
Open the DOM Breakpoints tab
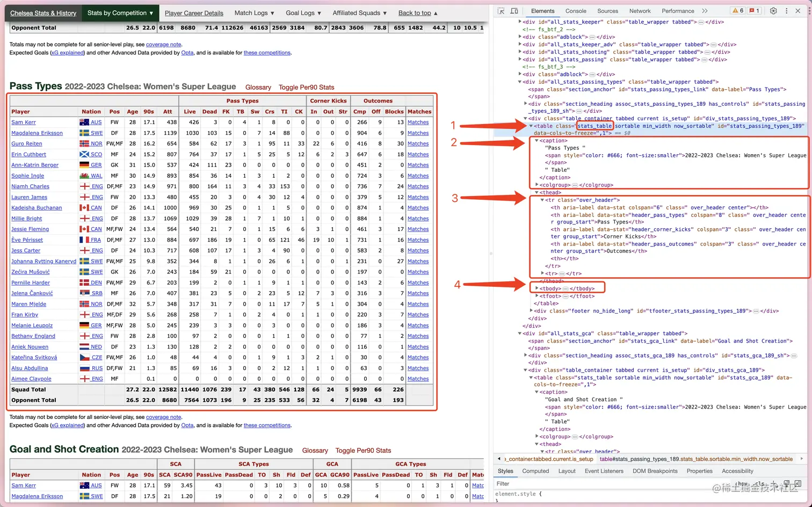tap(655, 471)
